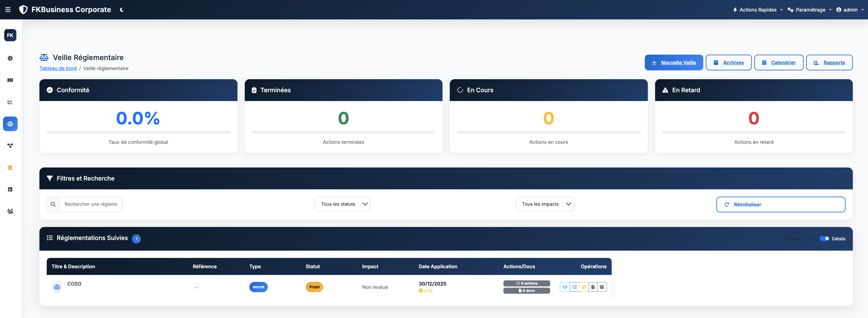Follow the Tableau de bord breadcrumb link
The image size is (868, 318).
pos(58,69)
